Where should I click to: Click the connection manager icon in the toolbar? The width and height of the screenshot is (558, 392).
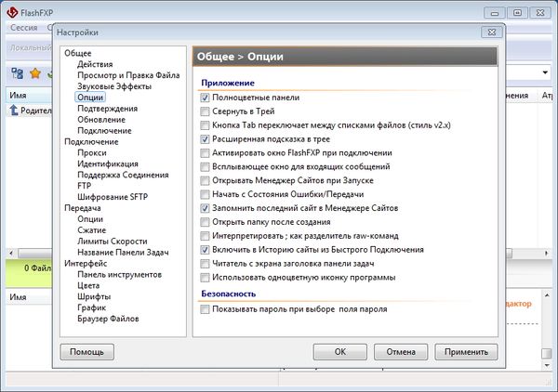[17, 72]
